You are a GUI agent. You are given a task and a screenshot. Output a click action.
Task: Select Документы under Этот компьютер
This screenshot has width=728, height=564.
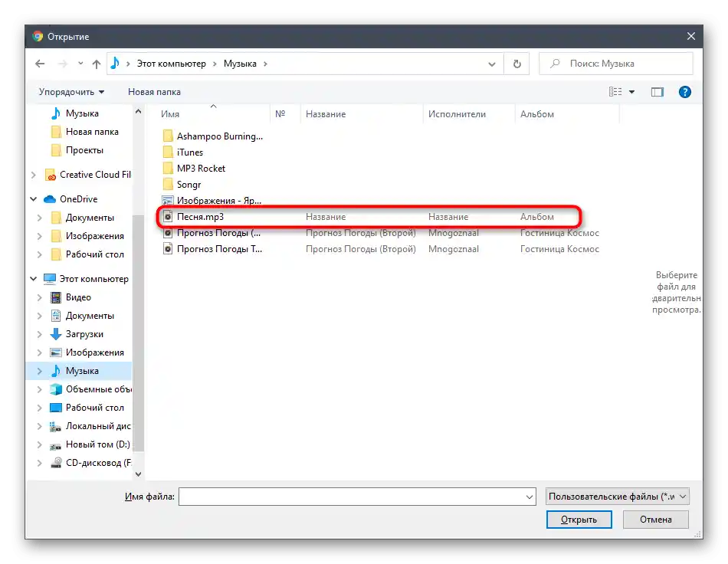point(82,316)
